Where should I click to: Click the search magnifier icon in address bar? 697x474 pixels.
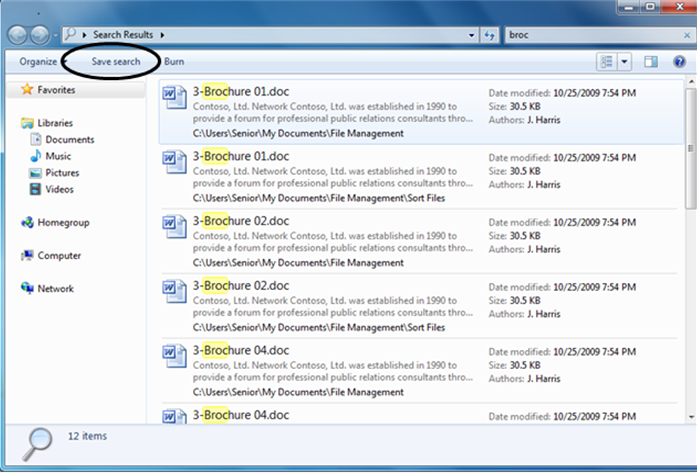[70, 34]
